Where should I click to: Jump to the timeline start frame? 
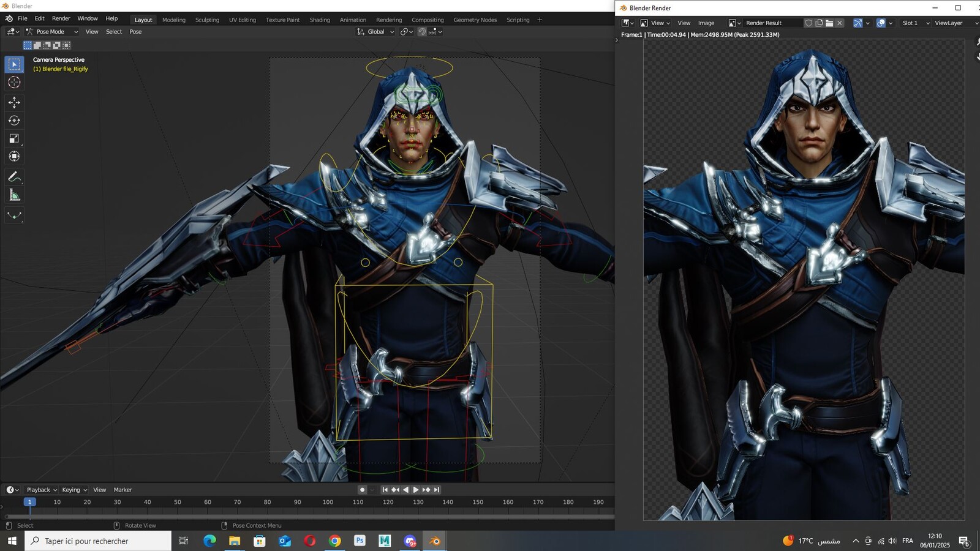click(x=385, y=490)
